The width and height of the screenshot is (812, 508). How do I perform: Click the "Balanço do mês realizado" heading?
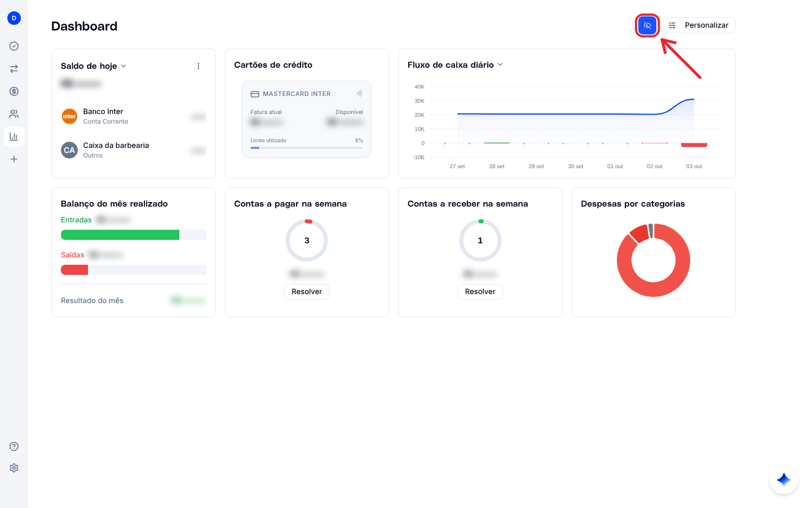[114, 204]
